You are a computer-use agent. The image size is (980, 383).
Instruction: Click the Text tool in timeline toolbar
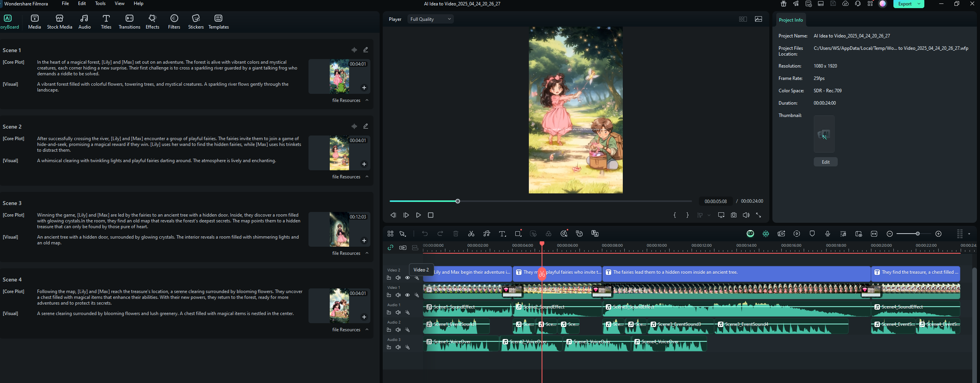pos(502,234)
